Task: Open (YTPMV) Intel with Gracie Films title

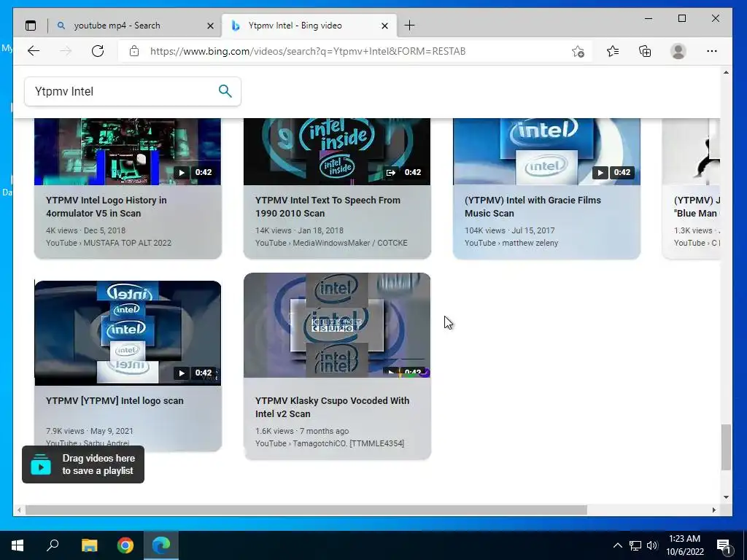Action: [533, 206]
